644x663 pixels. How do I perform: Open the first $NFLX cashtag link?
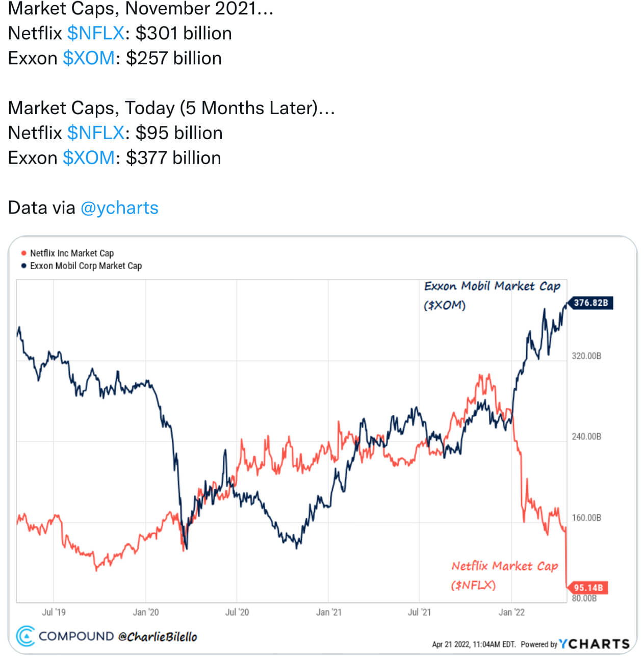click(96, 33)
